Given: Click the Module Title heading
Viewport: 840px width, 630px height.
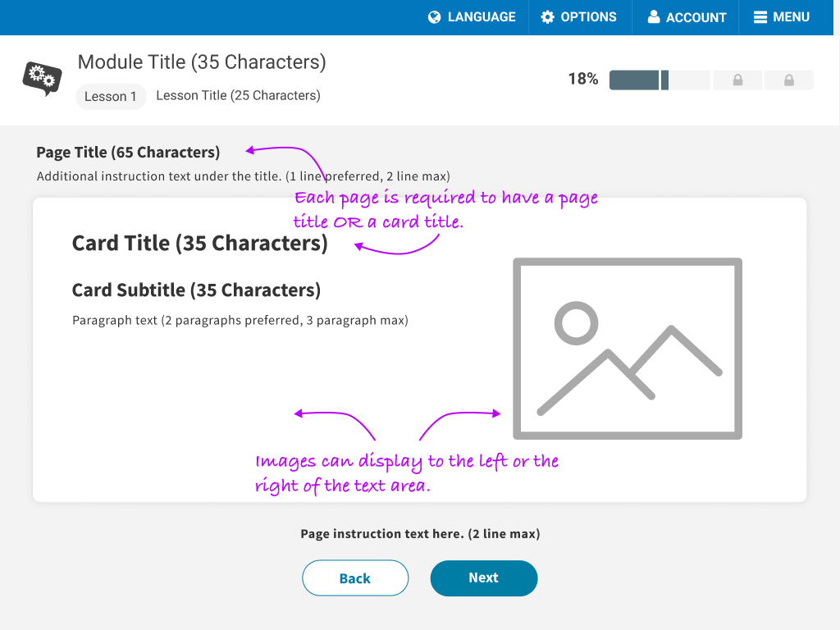Looking at the screenshot, I should [x=202, y=62].
